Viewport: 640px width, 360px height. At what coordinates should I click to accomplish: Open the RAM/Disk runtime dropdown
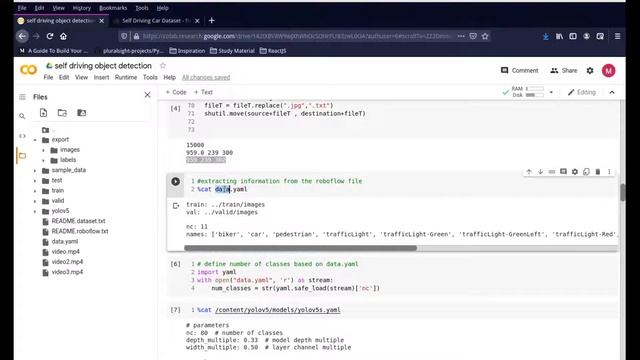coord(551,92)
